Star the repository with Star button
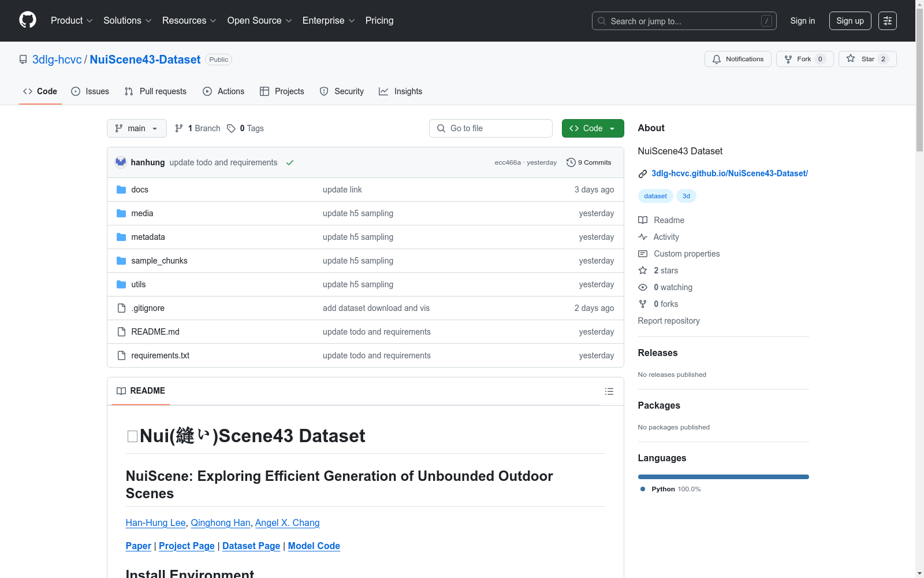The height and width of the screenshot is (578, 924). click(867, 59)
